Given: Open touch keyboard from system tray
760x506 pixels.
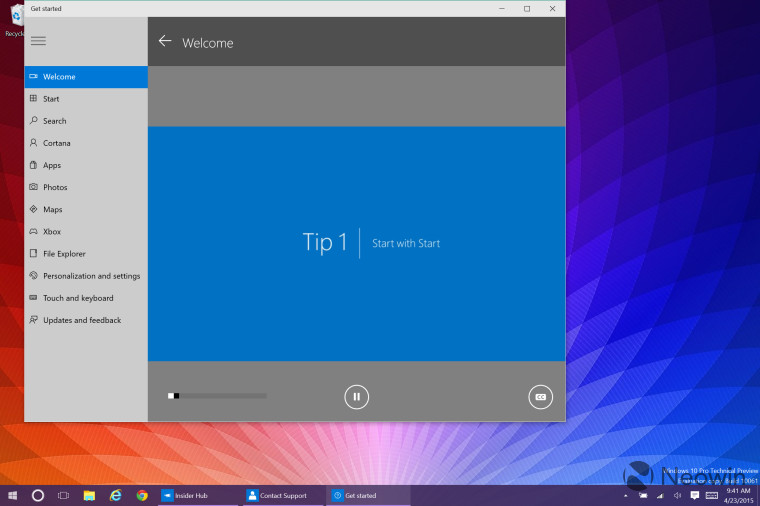Looking at the screenshot, I should tap(712, 495).
